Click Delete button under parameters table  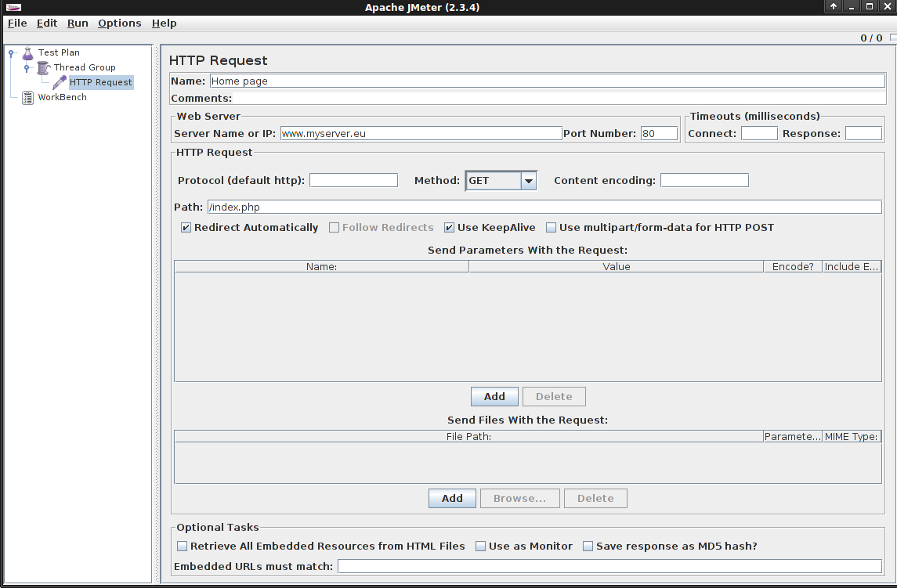pos(555,396)
